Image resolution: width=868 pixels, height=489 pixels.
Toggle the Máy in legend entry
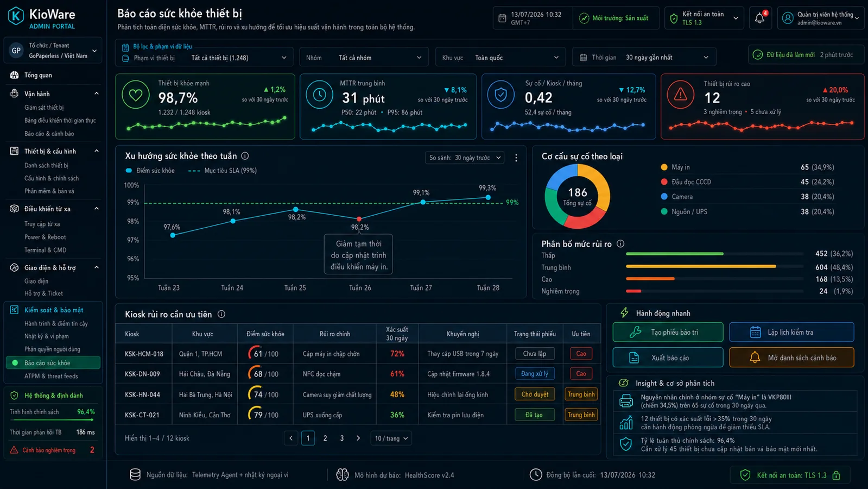(x=675, y=167)
